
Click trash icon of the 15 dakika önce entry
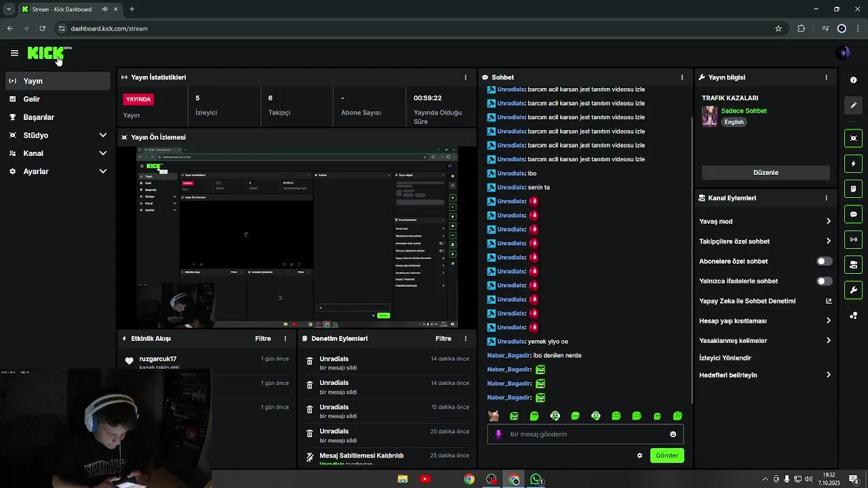(x=310, y=409)
